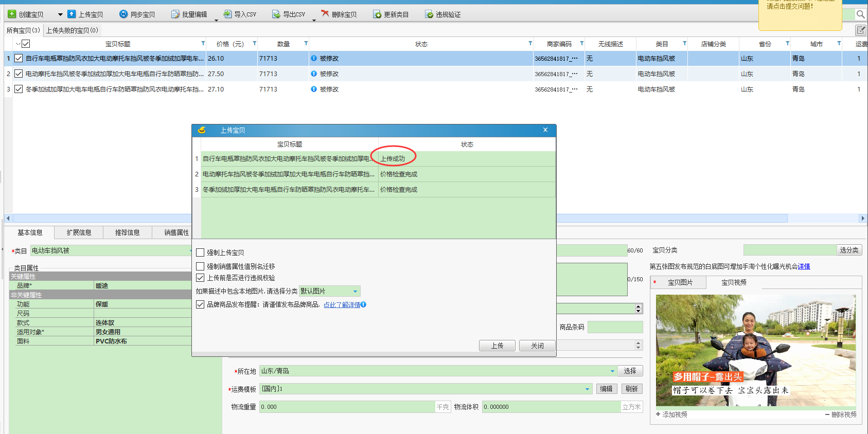Switch to the 宝贝视频 tab
This screenshot has width=868, height=434.
click(733, 283)
